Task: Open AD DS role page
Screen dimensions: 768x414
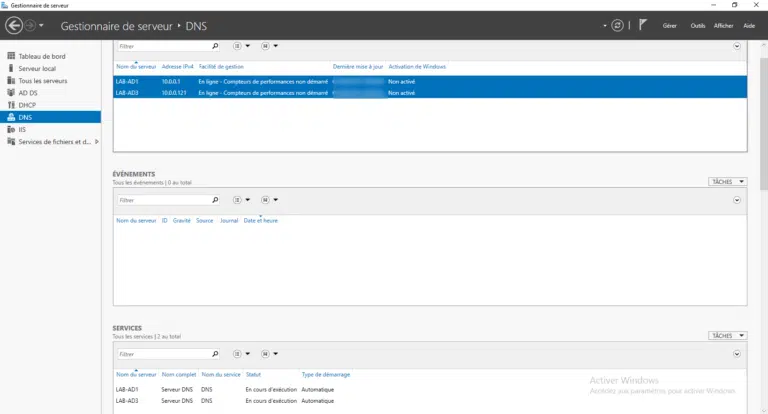Action: click(28, 92)
